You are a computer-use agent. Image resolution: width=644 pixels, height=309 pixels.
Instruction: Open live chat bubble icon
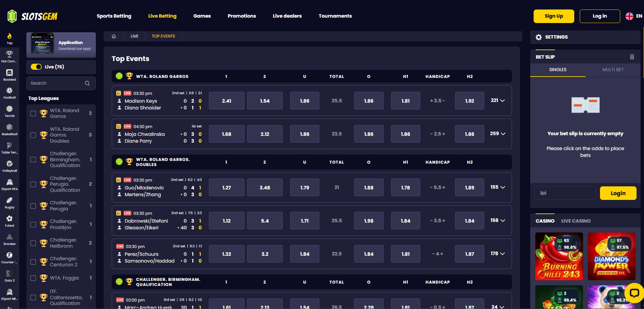[x=634, y=293]
